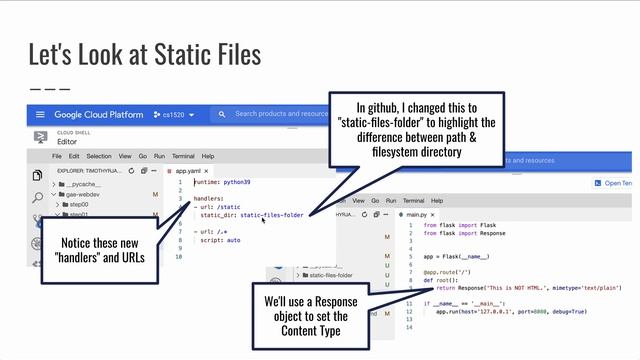Expand the __pycache__ folder
This screenshot has width=640, height=360.
point(54,184)
